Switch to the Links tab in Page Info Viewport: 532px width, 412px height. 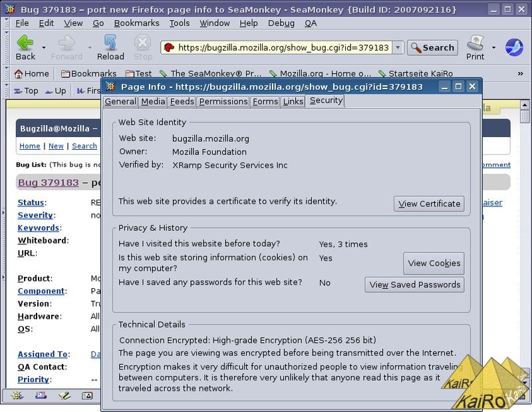pyautogui.click(x=293, y=102)
